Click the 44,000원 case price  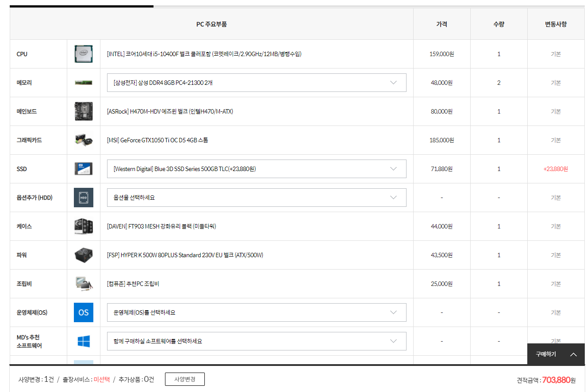[441, 226]
